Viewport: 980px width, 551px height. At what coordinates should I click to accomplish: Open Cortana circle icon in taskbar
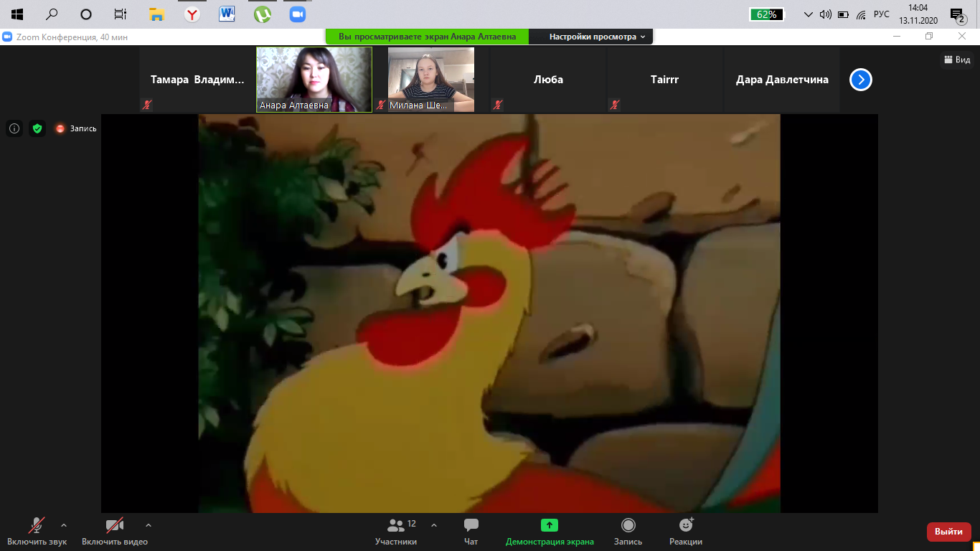(x=86, y=14)
